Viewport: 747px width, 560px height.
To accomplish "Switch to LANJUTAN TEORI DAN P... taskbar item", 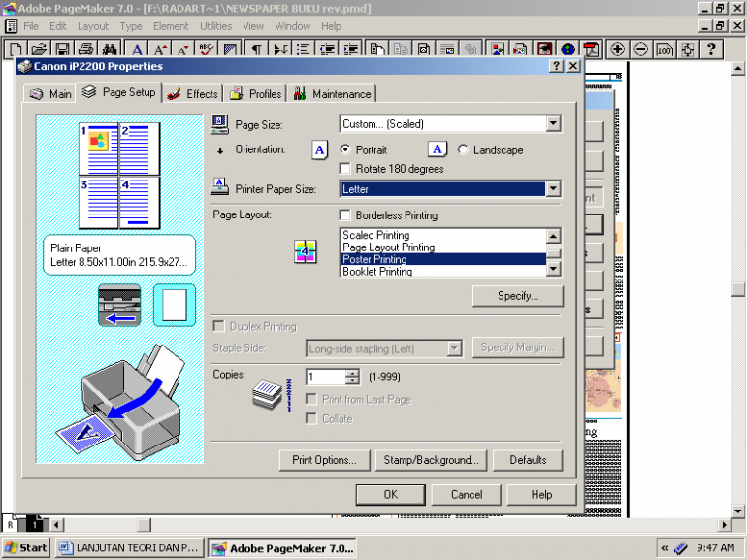I will [x=130, y=548].
